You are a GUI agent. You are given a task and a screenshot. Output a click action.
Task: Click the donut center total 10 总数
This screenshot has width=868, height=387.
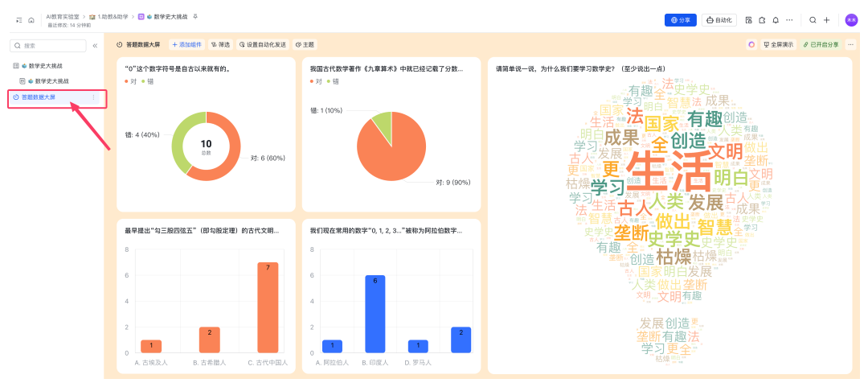click(x=206, y=146)
